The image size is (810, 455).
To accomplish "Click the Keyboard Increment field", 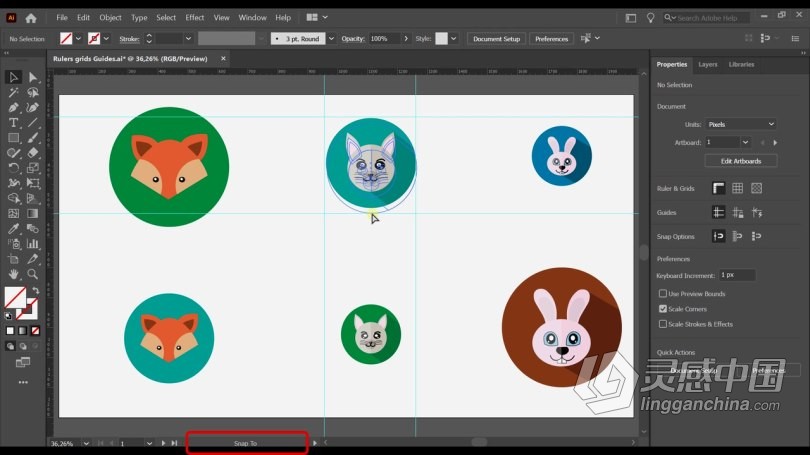I will pos(737,275).
